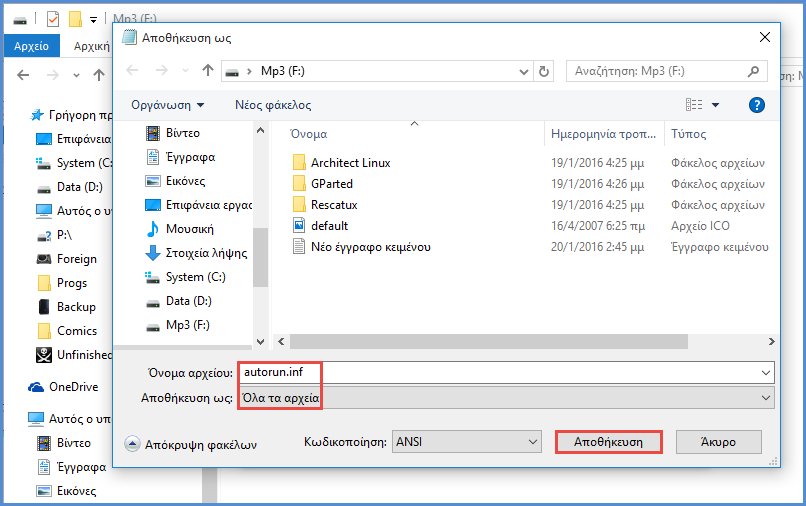Click the Νέο έγγραφο κειμένου file icon

[x=299, y=247]
